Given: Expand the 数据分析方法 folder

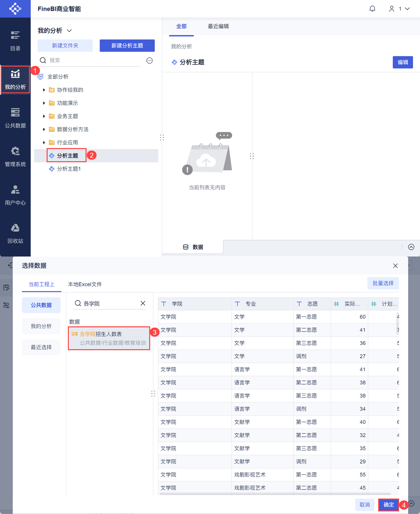Looking at the screenshot, I should [44, 129].
